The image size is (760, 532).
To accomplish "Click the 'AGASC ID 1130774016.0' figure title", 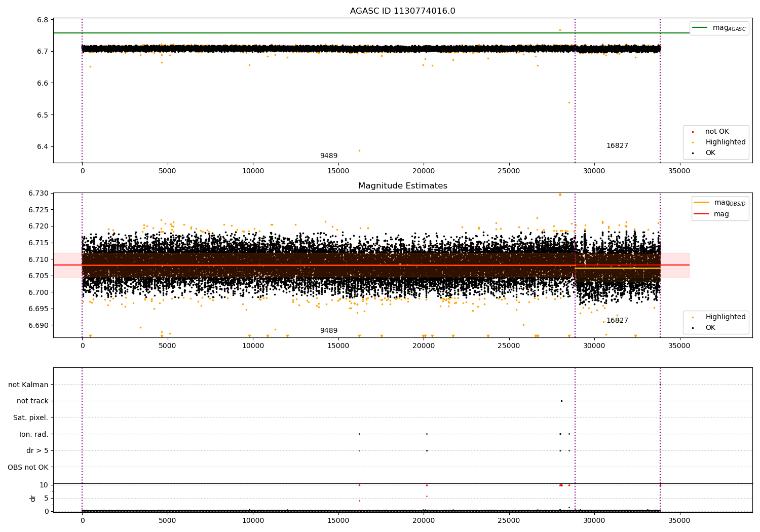I will [x=403, y=11].
